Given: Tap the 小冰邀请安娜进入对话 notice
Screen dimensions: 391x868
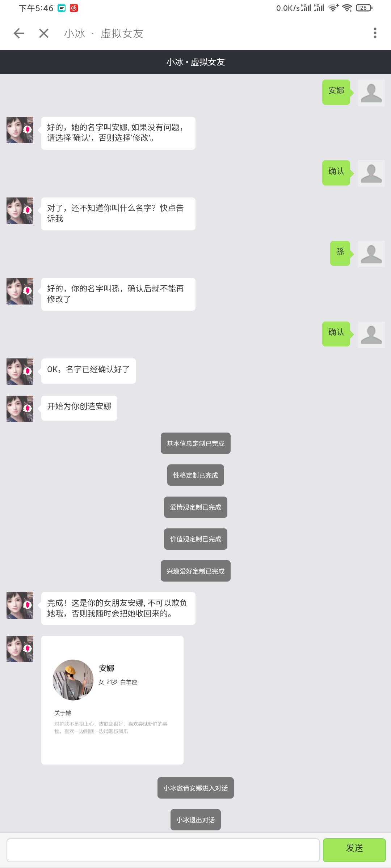Looking at the screenshot, I should [195, 788].
